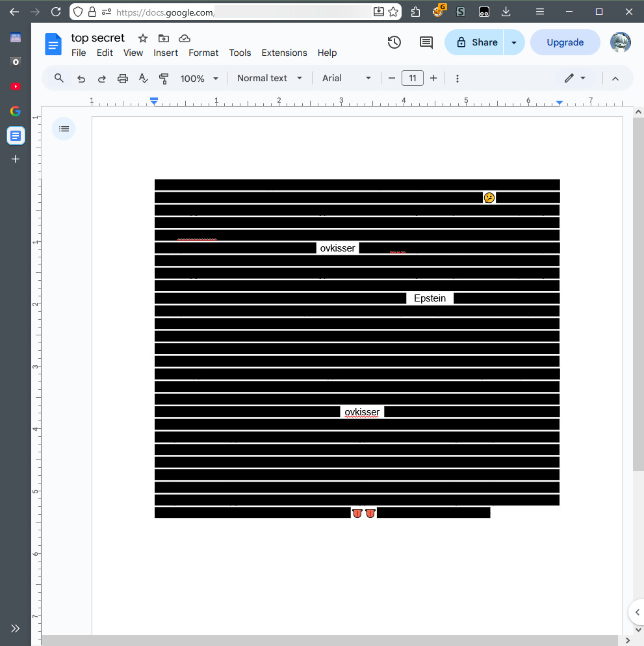Open the Insert menu
This screenshot has width=644, height=646.
166,53
